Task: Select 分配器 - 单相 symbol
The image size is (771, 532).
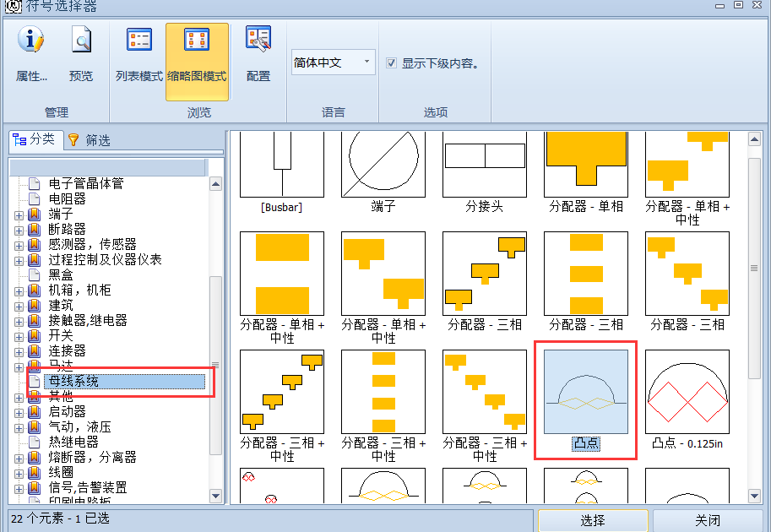Action: pyautogui.click(x=585, y=164)
